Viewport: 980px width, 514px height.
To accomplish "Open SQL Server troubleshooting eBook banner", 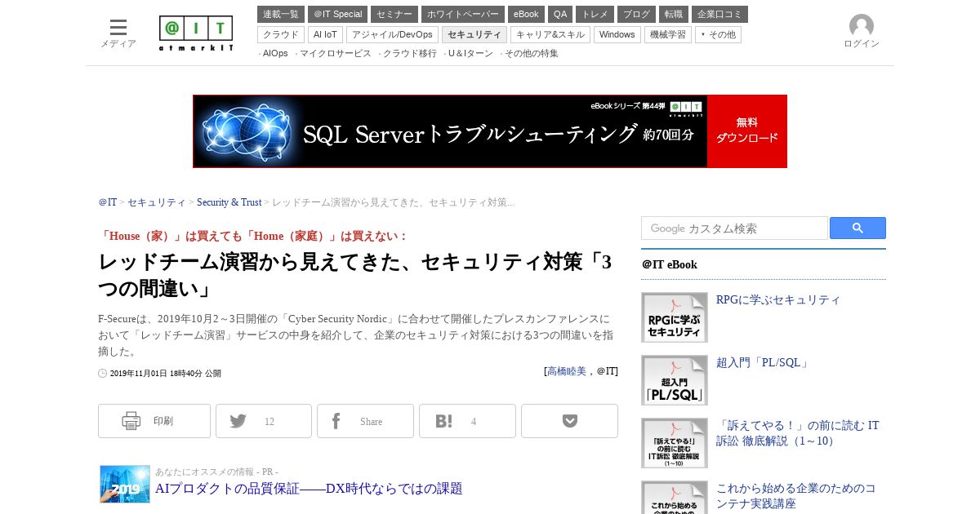I will 450,131.
